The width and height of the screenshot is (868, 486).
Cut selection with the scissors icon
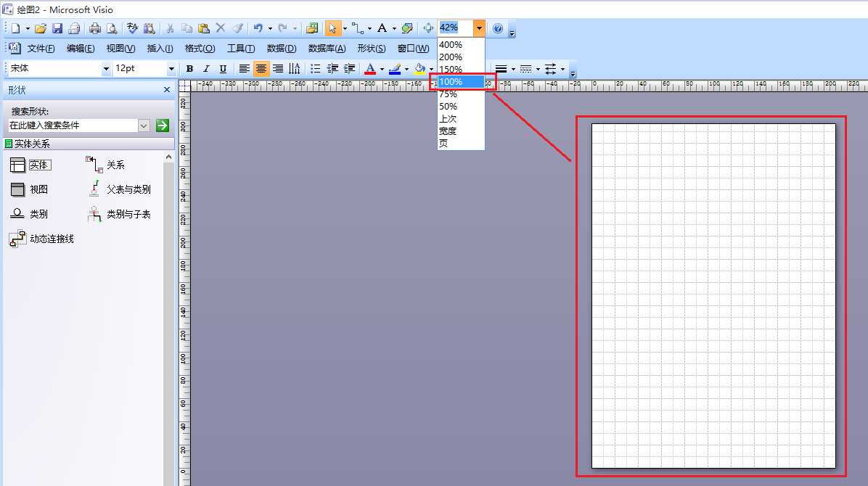pos(170,28)
